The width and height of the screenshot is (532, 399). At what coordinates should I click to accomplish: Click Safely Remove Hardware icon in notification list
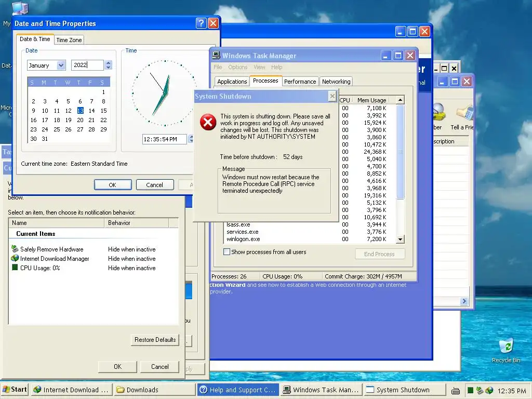[15, 249]
